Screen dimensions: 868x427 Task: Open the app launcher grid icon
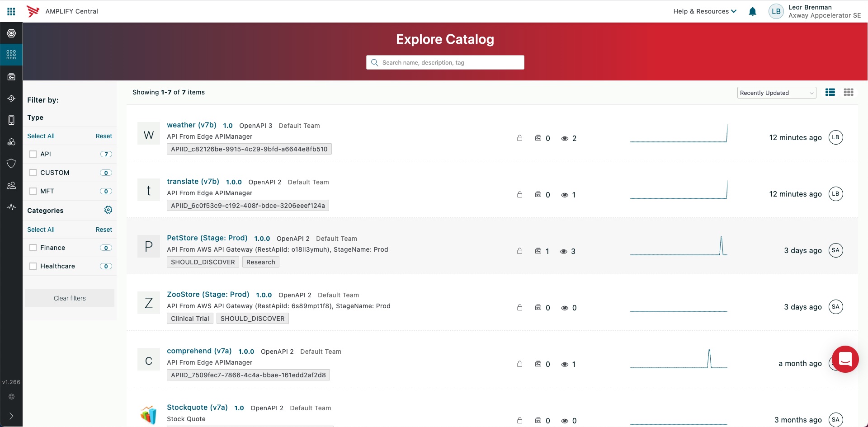(x=11, y=11)
